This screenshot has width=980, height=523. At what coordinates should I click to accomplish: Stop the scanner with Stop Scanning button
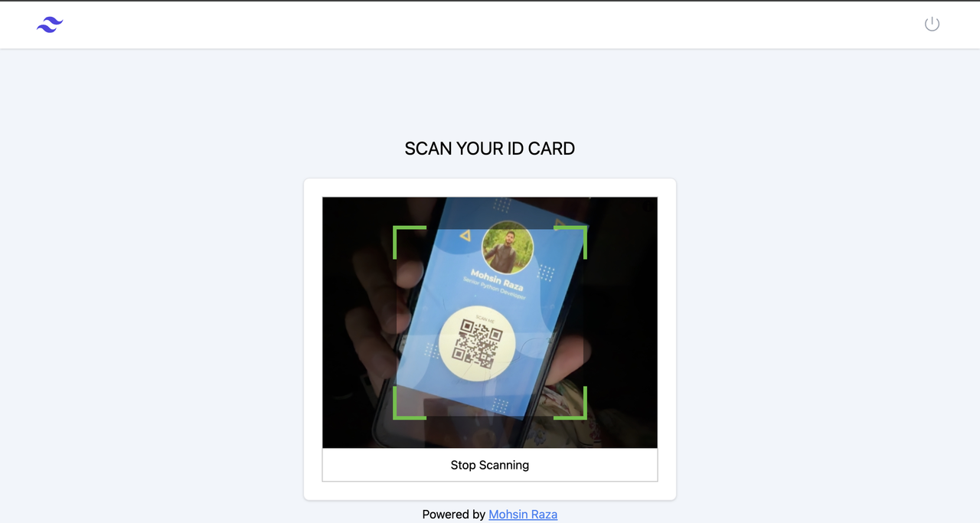pos(490,465)
